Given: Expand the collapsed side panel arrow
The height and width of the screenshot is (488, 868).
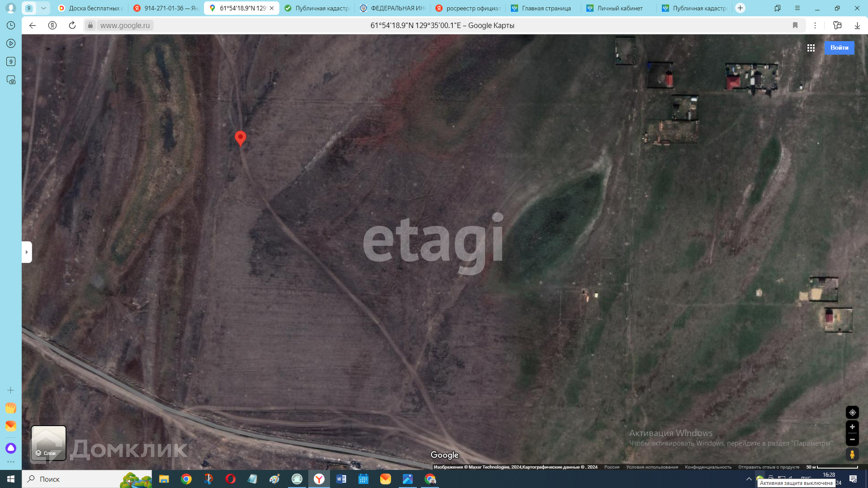Looking at the screenshot, I should click(27, 252).
